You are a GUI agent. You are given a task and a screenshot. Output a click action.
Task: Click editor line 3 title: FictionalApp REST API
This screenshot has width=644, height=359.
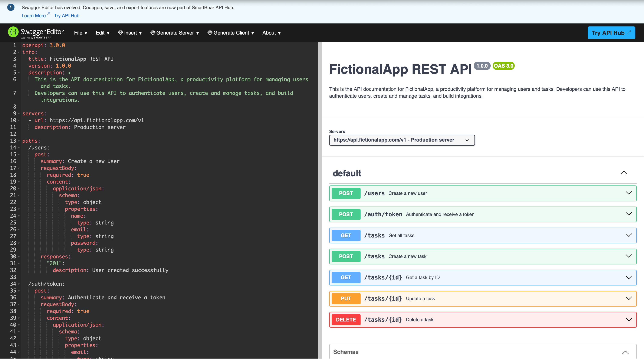[71, 59]
